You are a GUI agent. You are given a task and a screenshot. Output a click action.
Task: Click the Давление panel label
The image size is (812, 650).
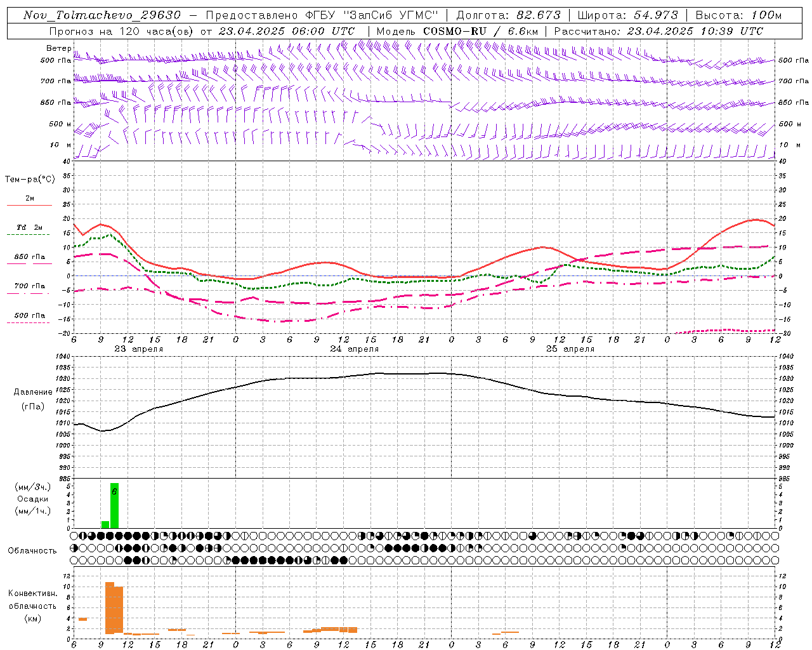point(33,392)
